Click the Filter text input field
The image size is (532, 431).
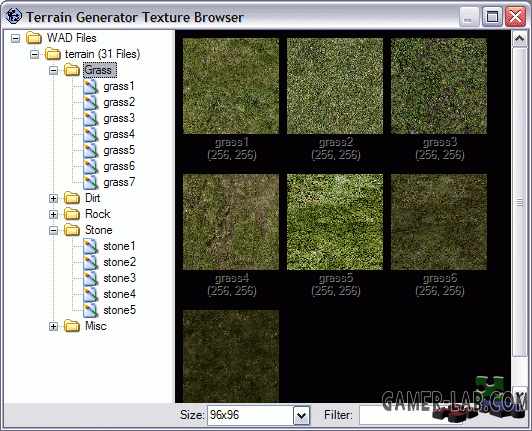coord(411,415)
